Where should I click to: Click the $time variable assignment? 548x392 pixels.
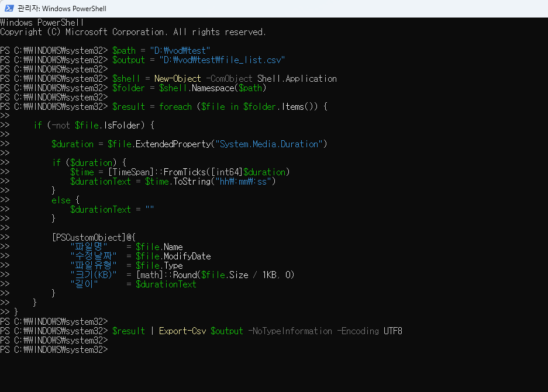(82, 172)
